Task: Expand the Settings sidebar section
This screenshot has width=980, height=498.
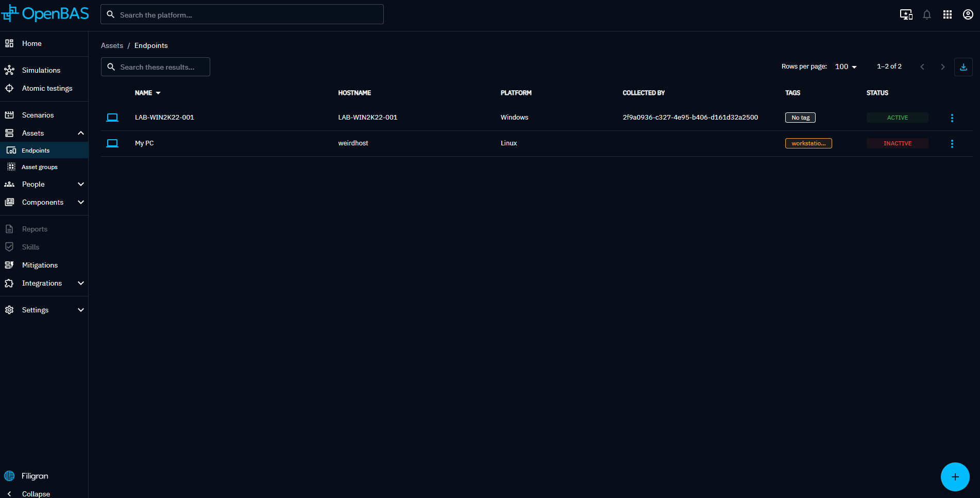Action: (81, 310)
